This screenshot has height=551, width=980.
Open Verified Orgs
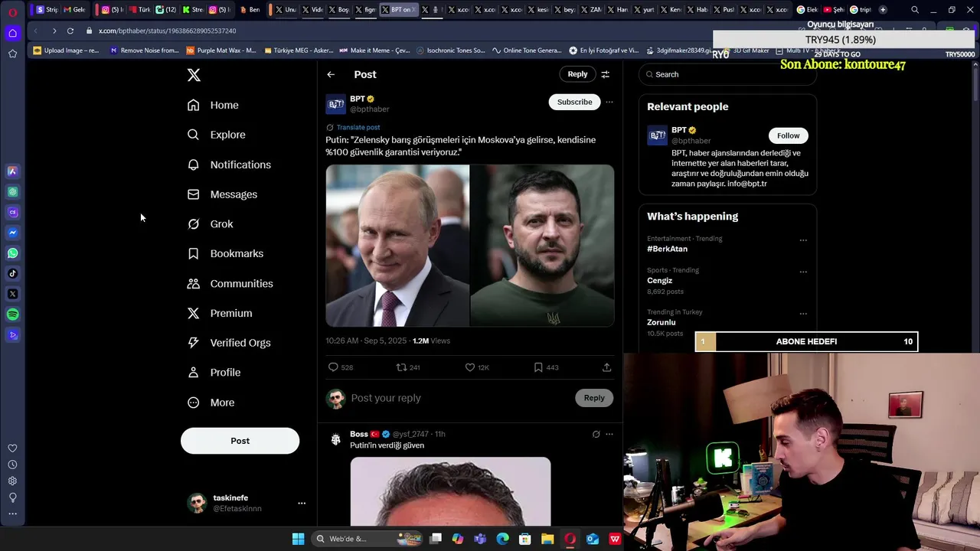click(x=230, y=343)
